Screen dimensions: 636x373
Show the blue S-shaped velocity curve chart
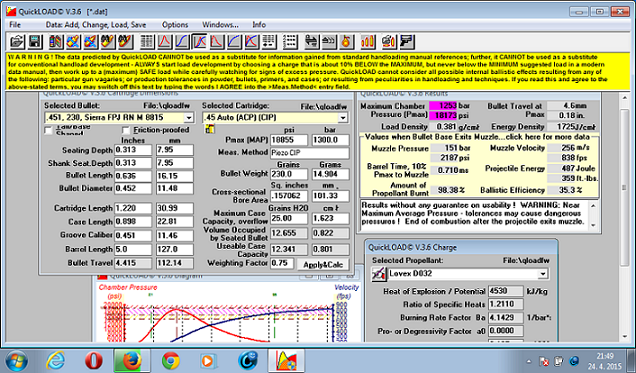tap(182, 42)
